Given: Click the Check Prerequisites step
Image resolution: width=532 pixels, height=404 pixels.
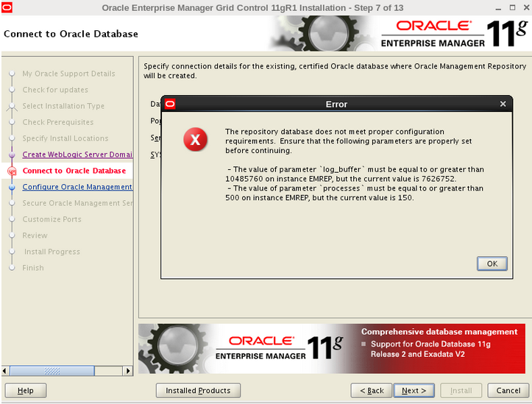Looking at the screenshot, I should pyautogui.click(x=58, y=122).
